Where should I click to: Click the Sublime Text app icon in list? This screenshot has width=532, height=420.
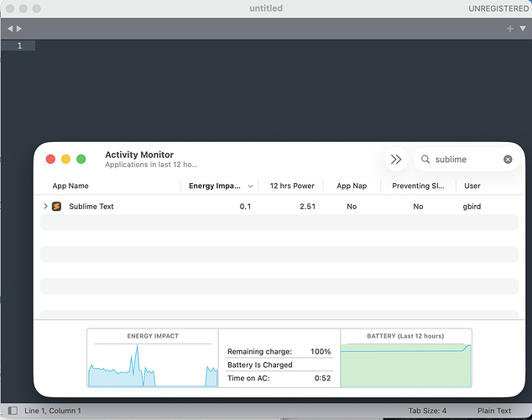(57, 206)
